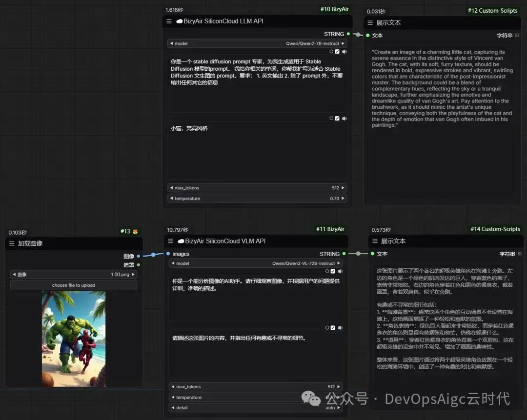This screenshot has width=527, height=420.
Task: Click into the 请描述这张图片的内容 prompt text box
Action: (x=256, y=356)
